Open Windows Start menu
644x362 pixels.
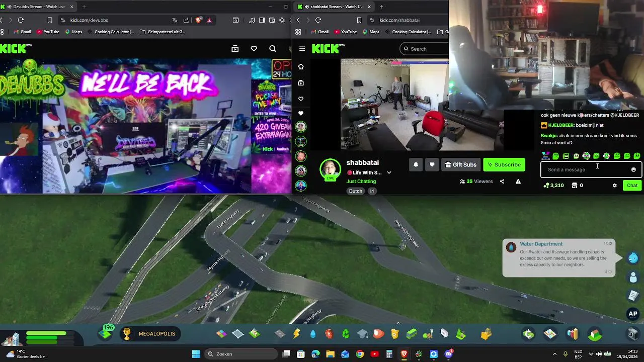coord(196,354)
